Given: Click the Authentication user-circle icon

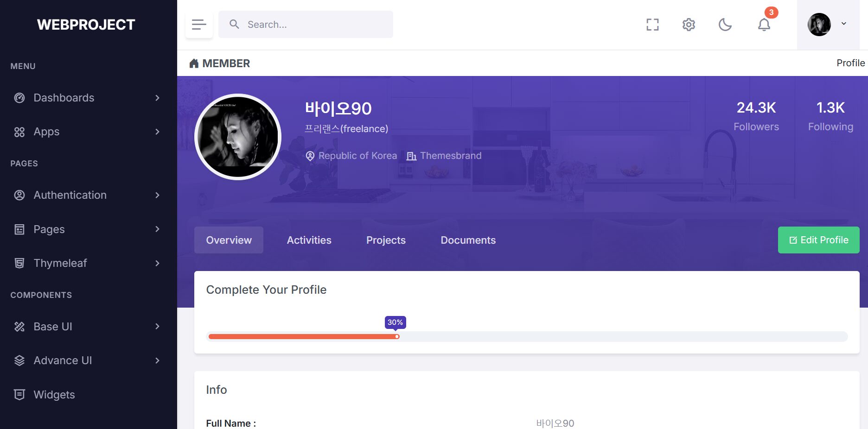Looking at the screenshot, I should (19, 195).
